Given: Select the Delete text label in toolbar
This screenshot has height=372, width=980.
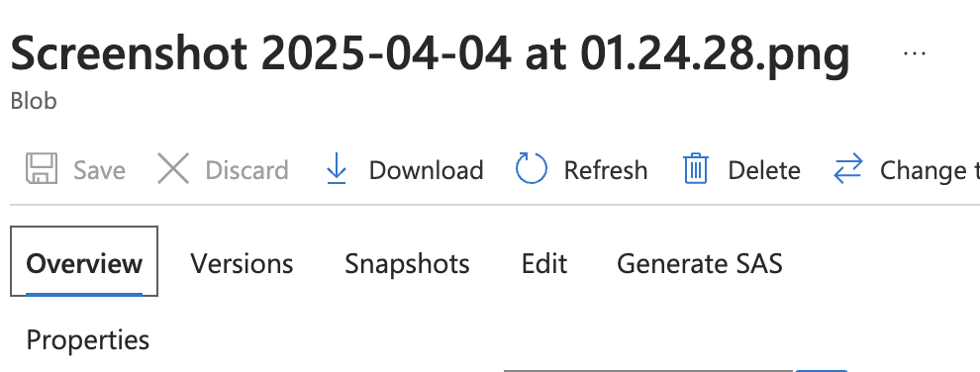Looking at the screenshot, I should click(x=764, y=170).
